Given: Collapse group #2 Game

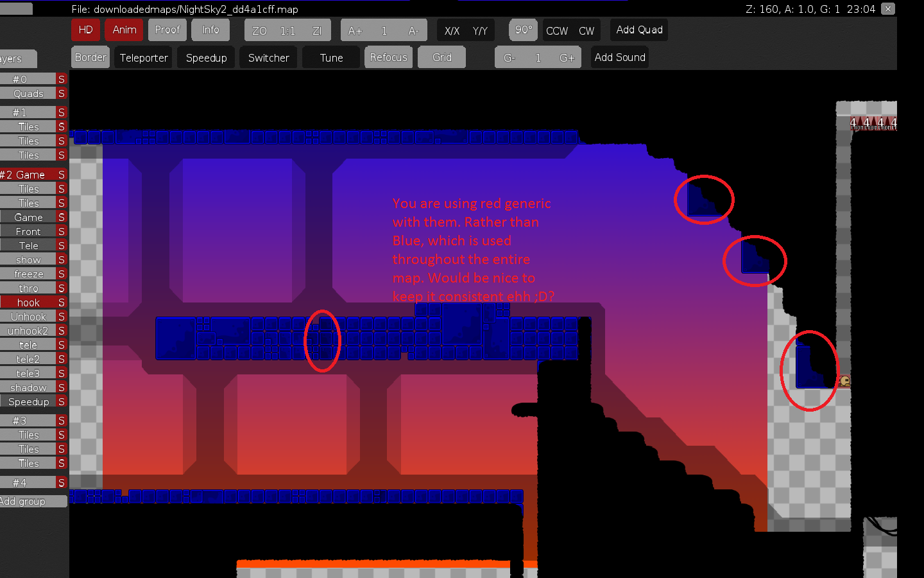Looking at the screenshot, I should pos(28,175).
